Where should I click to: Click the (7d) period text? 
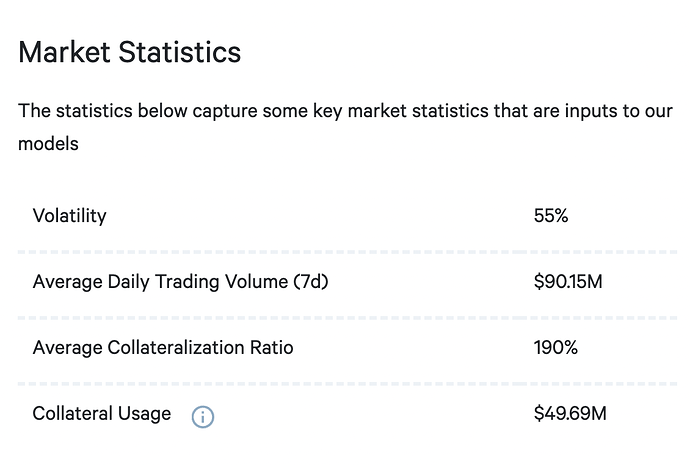(311, 282)
